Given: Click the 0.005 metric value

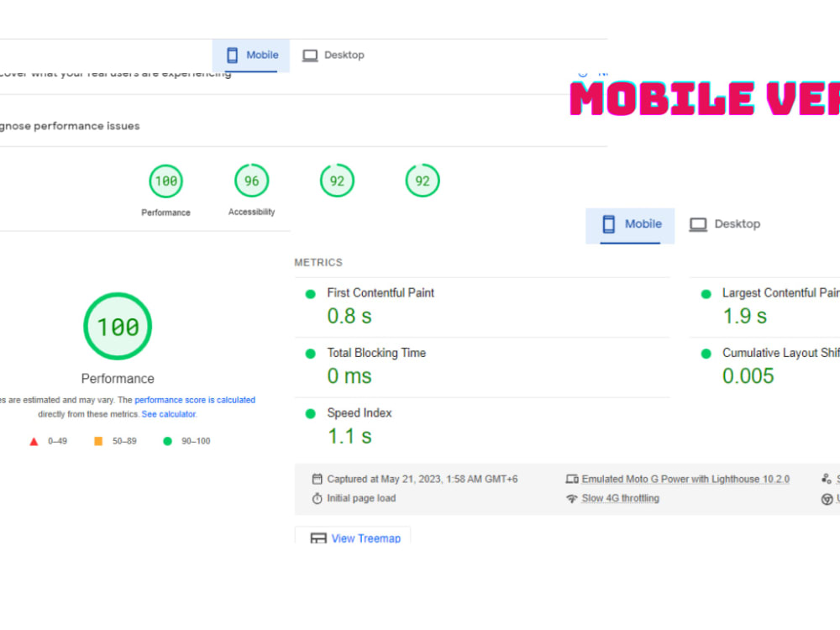Looking at the screenshot, I should click(748, 376).
